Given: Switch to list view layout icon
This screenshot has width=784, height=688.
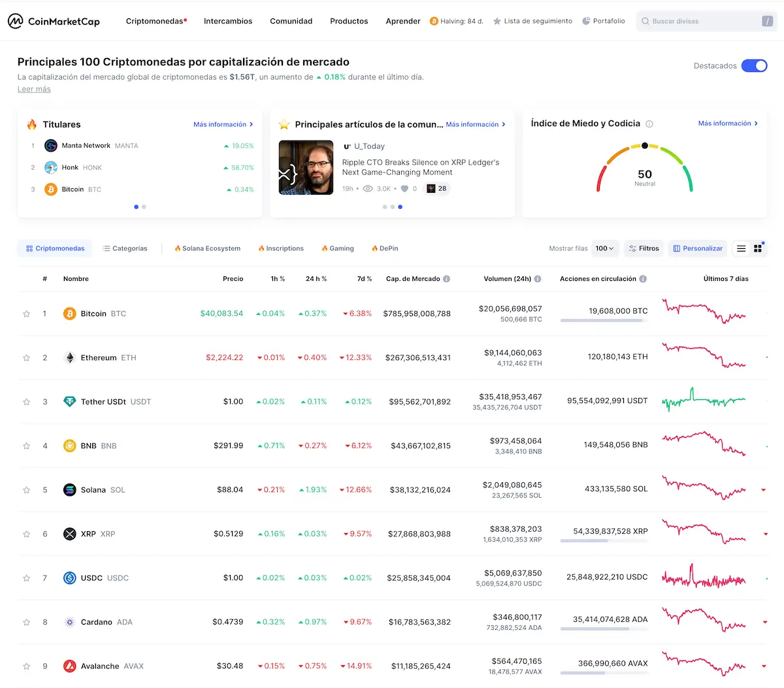Looking at the screenshot, I should point(741,248).
